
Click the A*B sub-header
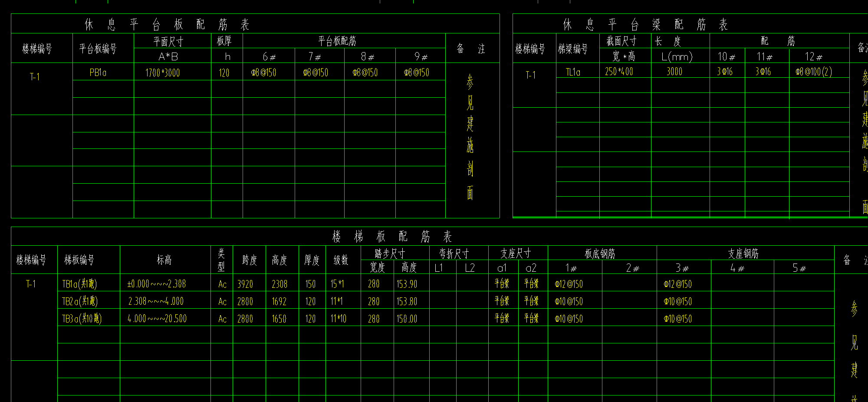point(168,56)
